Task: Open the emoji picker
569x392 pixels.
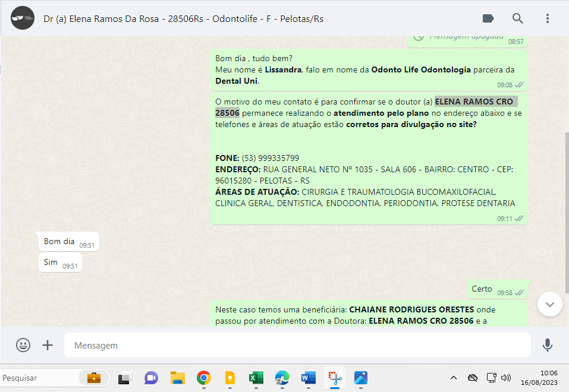Action: tap(23, 345)
